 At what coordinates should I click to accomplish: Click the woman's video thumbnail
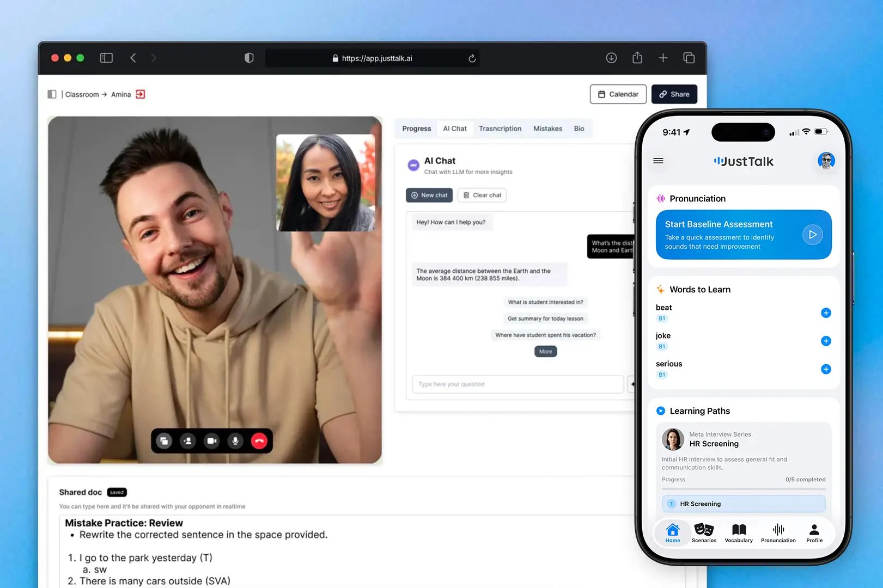point(325,183)
